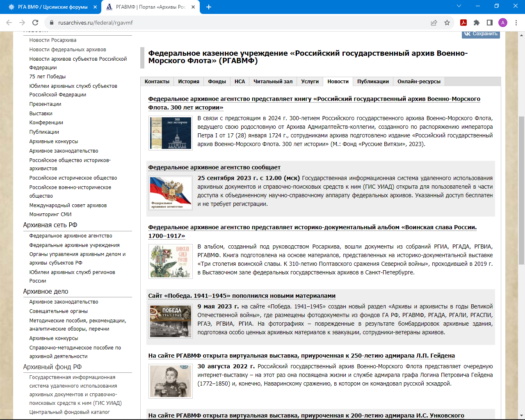Click admiral Гейден portrait thumbnail
This screenshot has height=420, width=525.
coord(171,381)
